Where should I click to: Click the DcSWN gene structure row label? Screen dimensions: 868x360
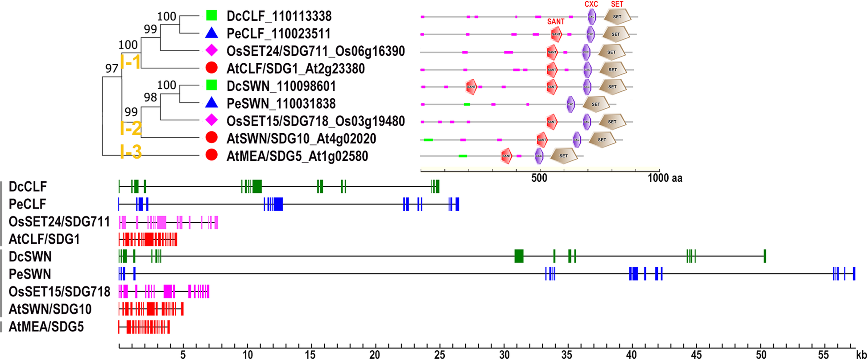click(30, 257)
